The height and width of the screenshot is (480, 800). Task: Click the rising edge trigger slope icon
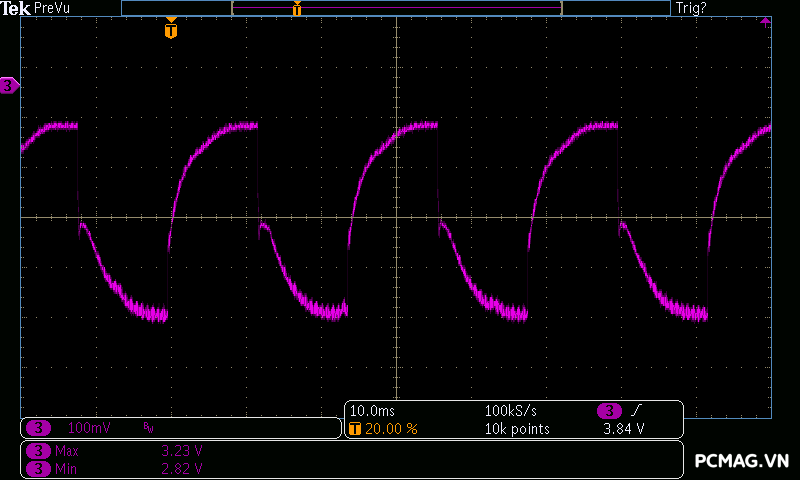636,410
